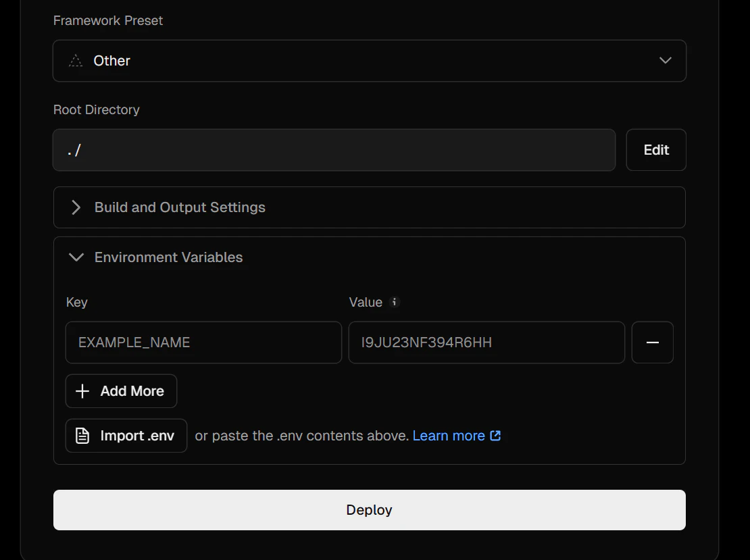Click the info icon next to Value

(394, 302)
